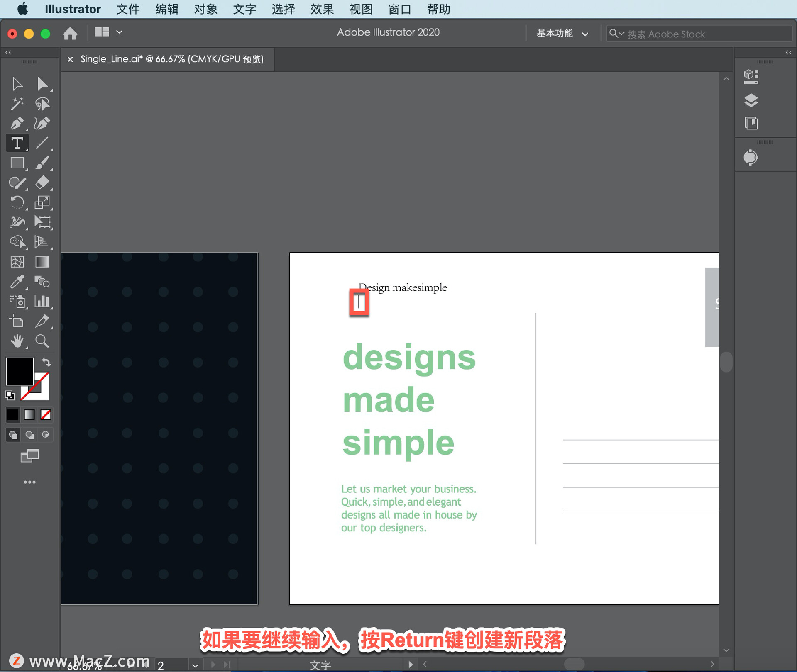Select the Pen tool

pos(17,124)
